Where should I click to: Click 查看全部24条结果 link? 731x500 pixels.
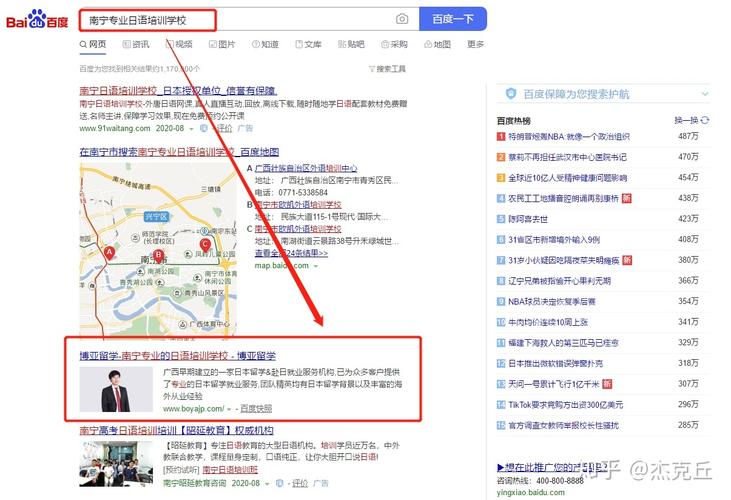tap(291, 253)
